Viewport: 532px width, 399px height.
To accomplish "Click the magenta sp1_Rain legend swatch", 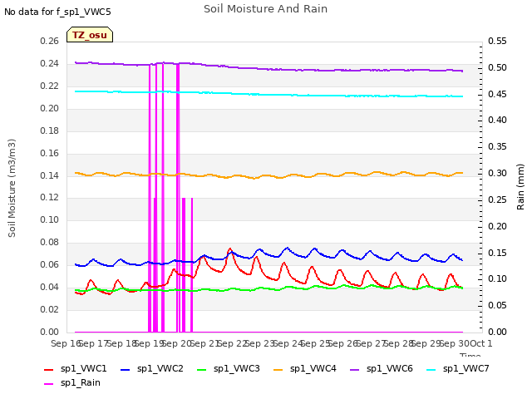I will [49, 384].
